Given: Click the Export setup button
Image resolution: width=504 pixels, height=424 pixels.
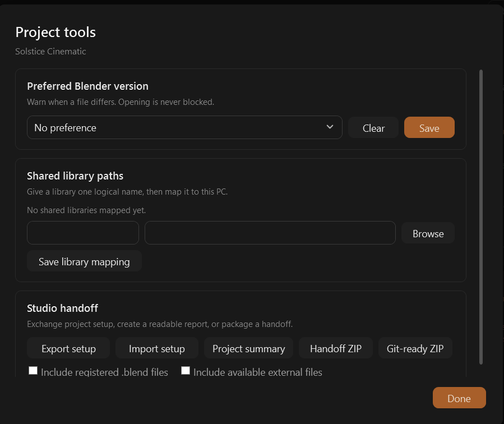Looking at the screenshot, I should 68,348.
